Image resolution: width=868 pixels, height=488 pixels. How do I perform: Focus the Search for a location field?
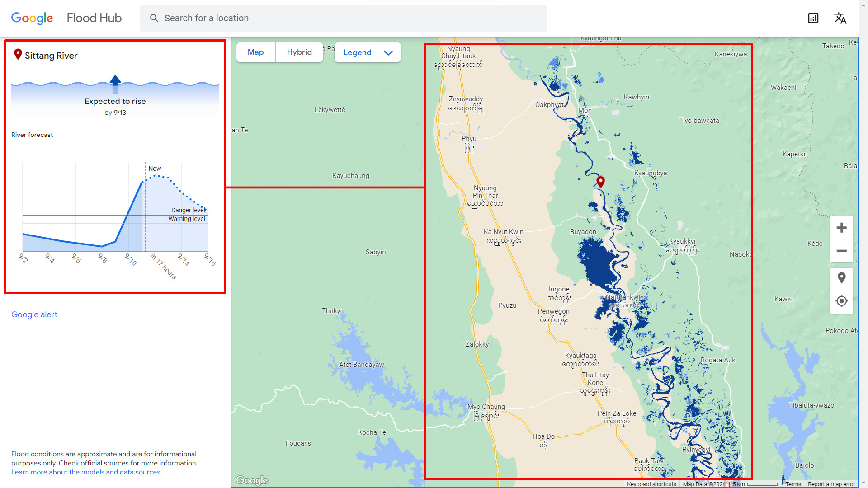[343, 18]
